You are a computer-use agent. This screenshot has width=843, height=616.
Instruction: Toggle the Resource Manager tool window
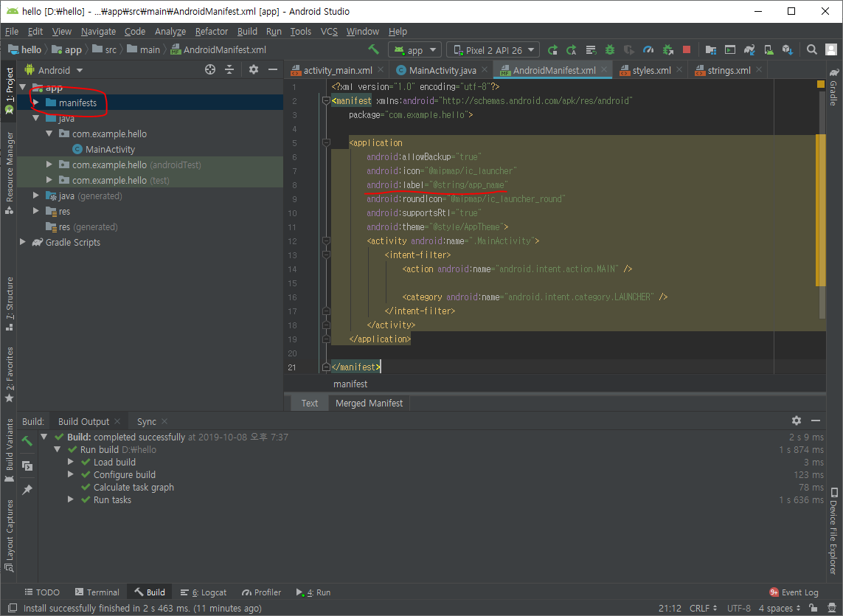pos(9,173)
